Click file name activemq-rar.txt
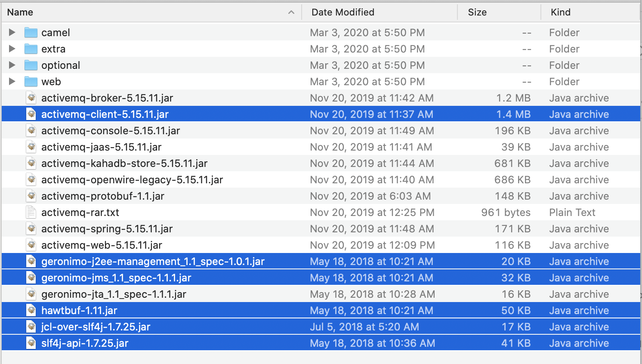The image size is (642, 364). pos(80,213)
